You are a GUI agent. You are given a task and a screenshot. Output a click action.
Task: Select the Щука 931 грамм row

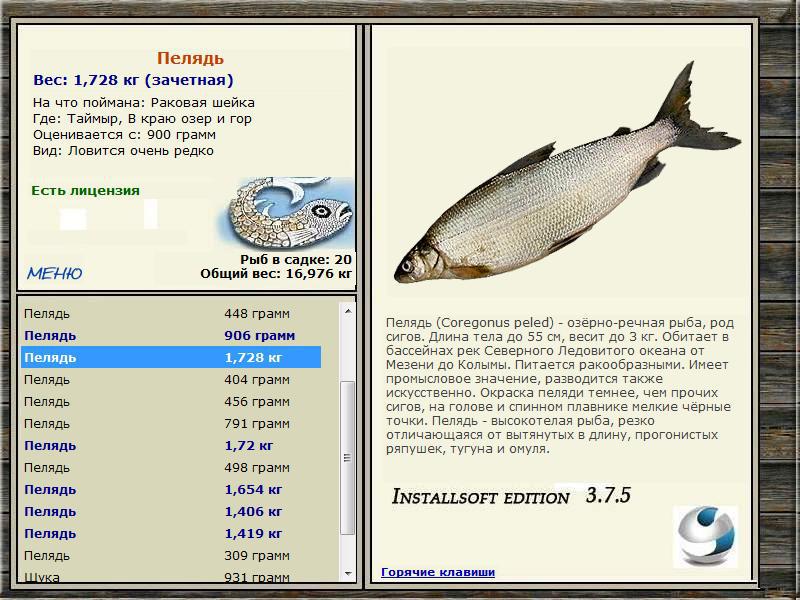coord(171,576)
